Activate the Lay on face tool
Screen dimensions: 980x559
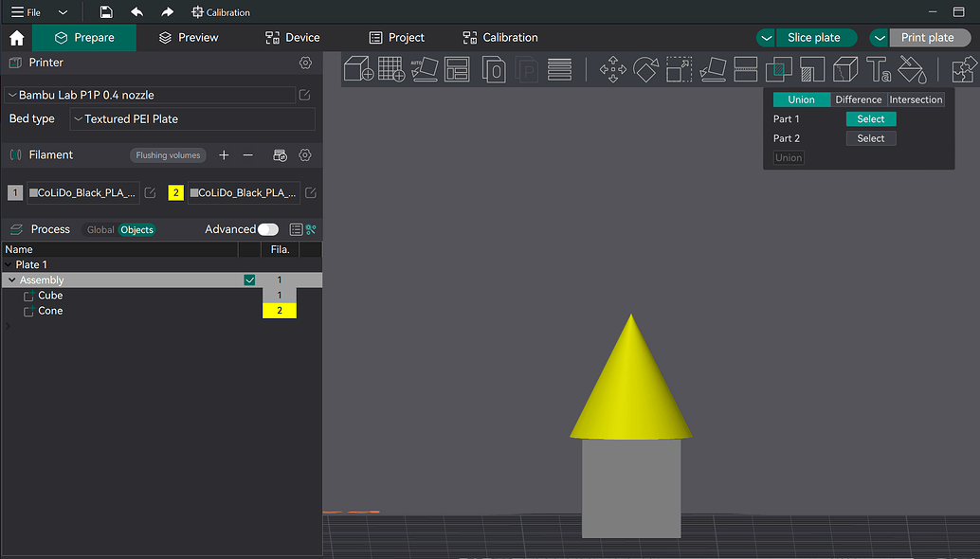click(713, 69)
